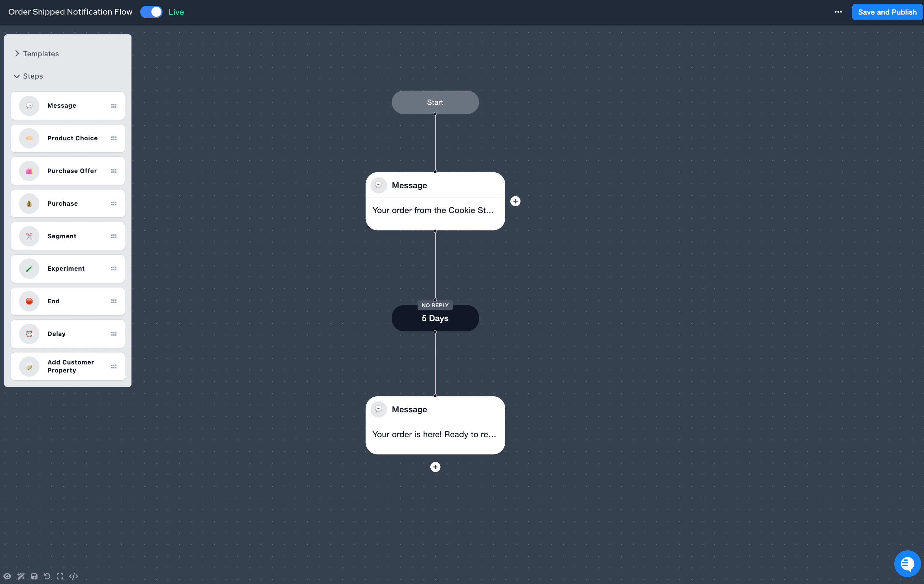Open the chat support bubble
Screen dimensions: 924x584
[907, 563]
